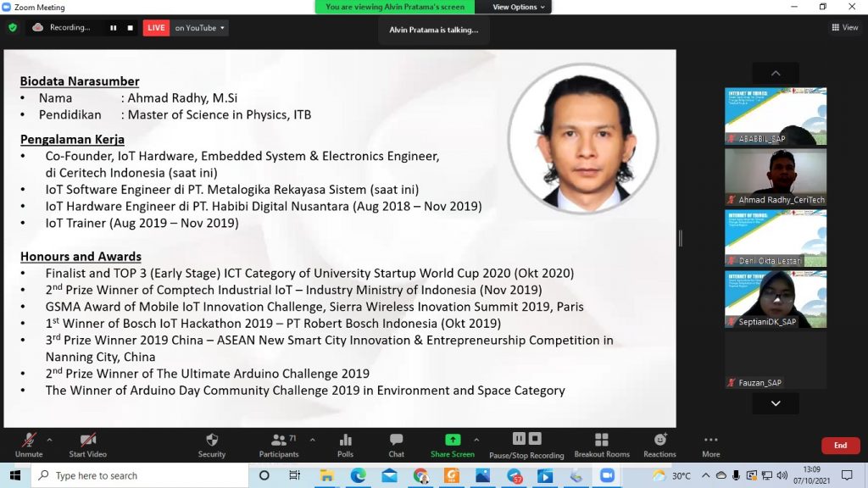Open the orange app icon on the taskbar

[x=452, y=475]
